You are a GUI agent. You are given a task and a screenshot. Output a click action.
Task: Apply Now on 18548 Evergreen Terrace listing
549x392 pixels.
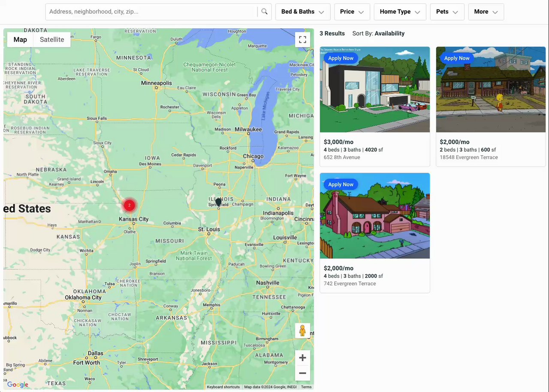tap(457, 58)
